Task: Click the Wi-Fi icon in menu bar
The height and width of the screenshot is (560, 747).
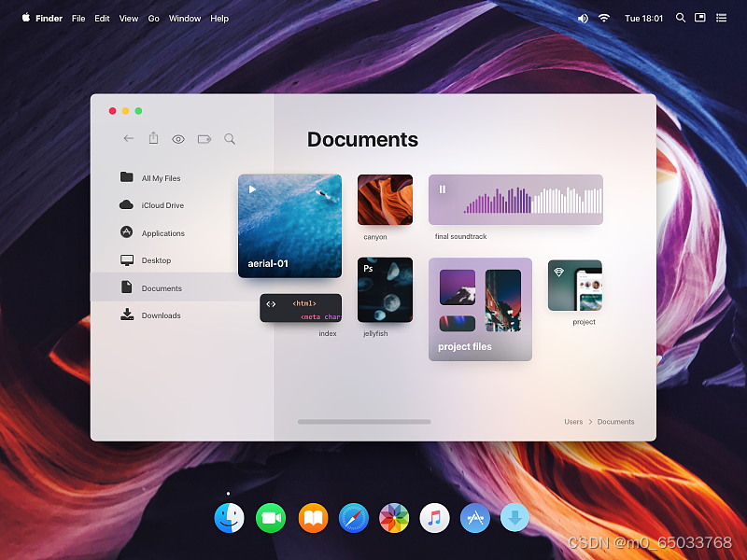Action: [x=604, y=18]
